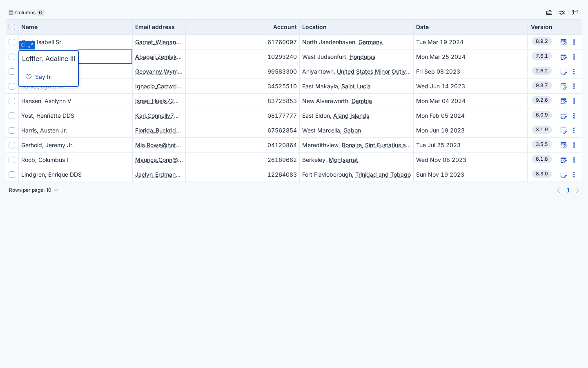Open the Rows per page dropdown
This screenshot has width=588, height=368.
pyautogui.click(x=34, y=190)
